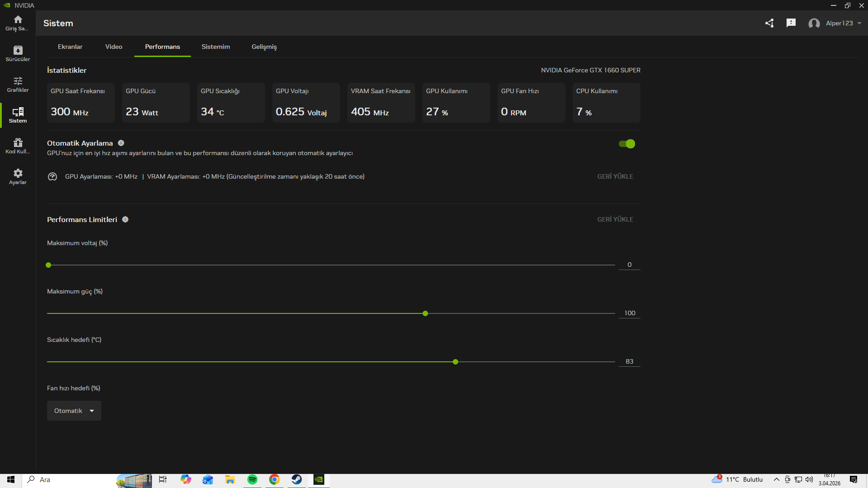The width and height of the screenshot is (868, 488).
Task: Switch to the Video tab
Action: pyautogui.click(x=114, y=47)
